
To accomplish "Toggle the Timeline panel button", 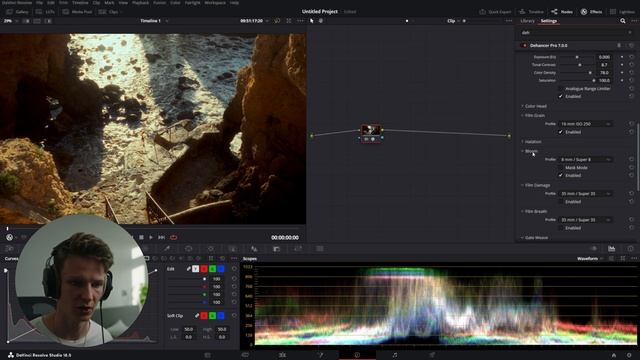I will point(531,12).
